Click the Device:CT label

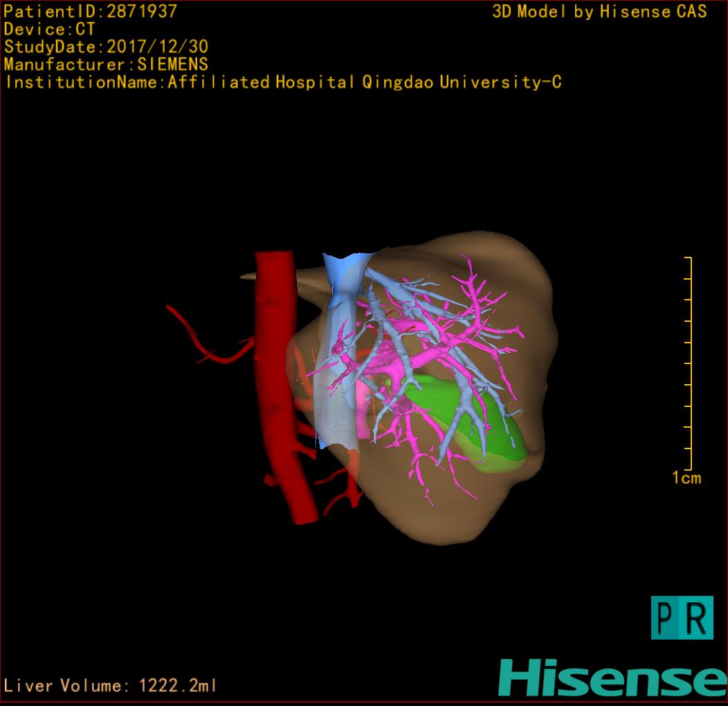pos(49,29)
